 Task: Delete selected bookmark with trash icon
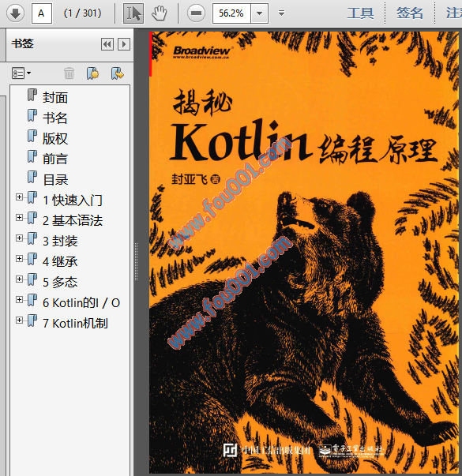[69, 73]
